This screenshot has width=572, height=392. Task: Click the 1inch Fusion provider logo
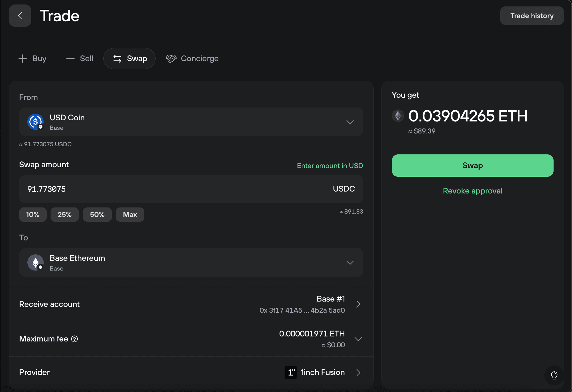pyautogui.click(x=291, y=372)
